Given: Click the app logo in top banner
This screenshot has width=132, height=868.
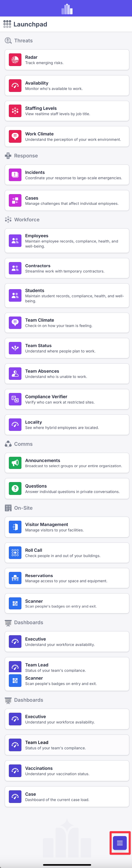Looking at the screenshot, I should [x=67, y=9].
